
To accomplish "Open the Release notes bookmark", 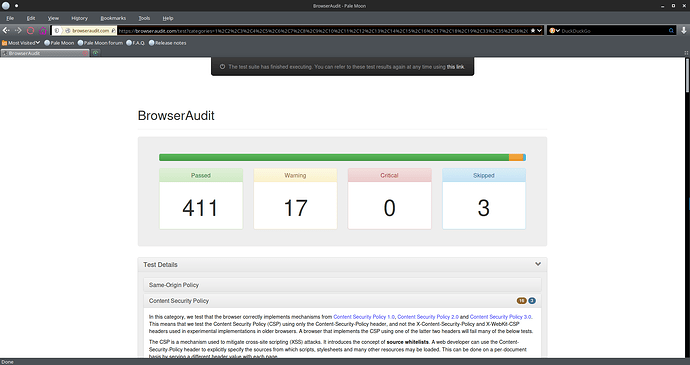I will [x=167, y=43].
